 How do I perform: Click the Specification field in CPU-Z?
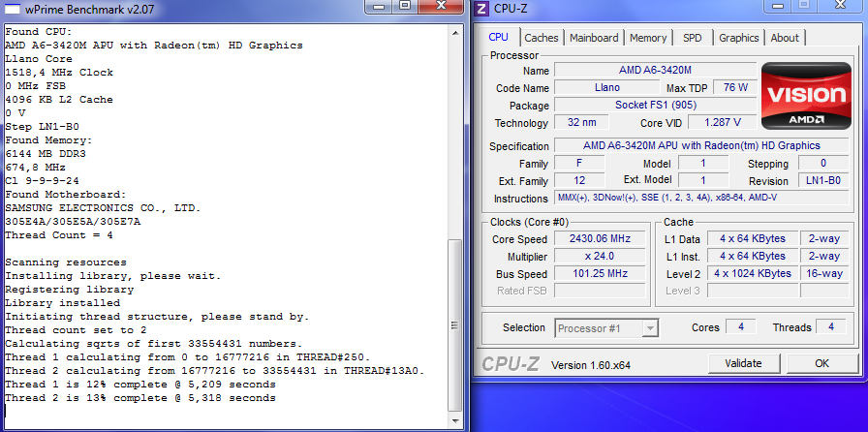pos(701,145)
